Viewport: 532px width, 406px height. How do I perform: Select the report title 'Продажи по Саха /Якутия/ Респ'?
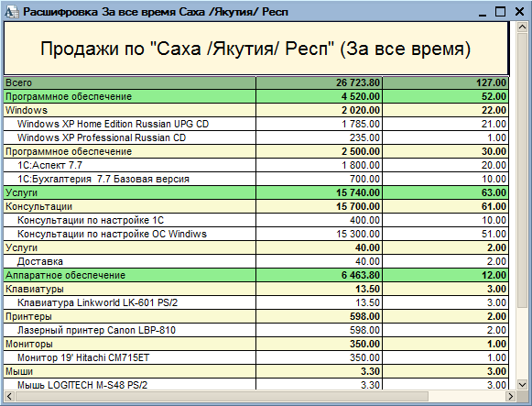point(255,49)
